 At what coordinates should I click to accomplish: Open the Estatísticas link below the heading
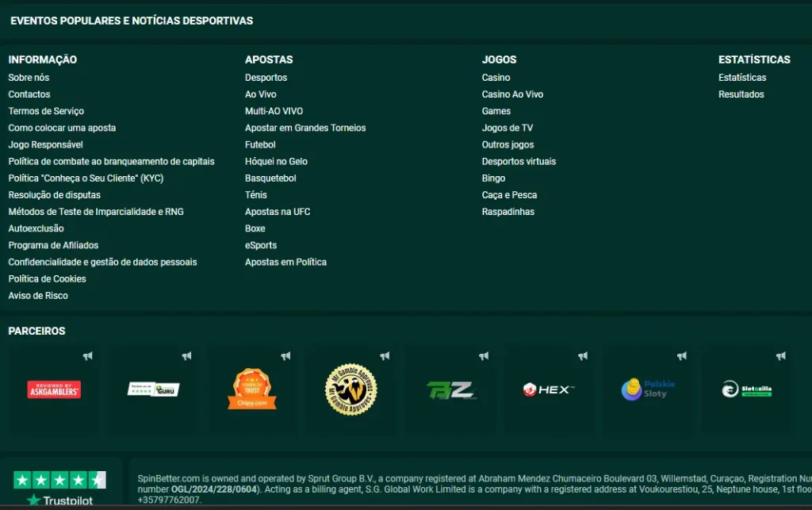click(x=742, y=77)
